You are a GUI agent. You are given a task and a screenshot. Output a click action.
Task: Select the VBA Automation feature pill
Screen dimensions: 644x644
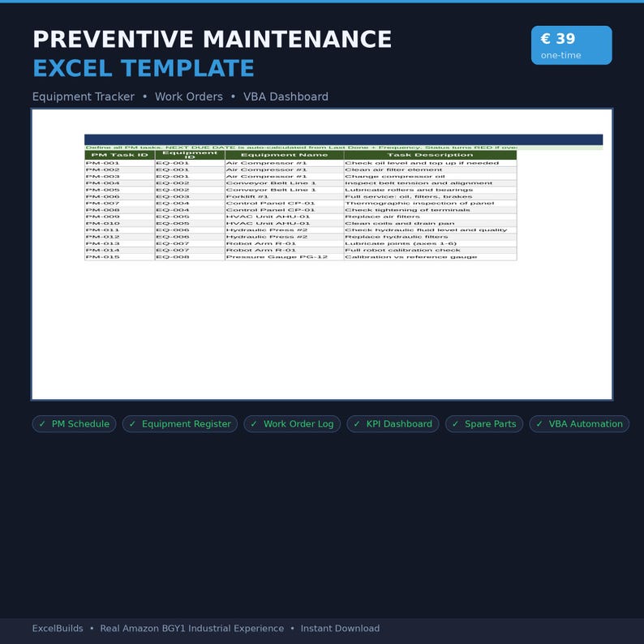pyautogui.click(x=579, y=424)
